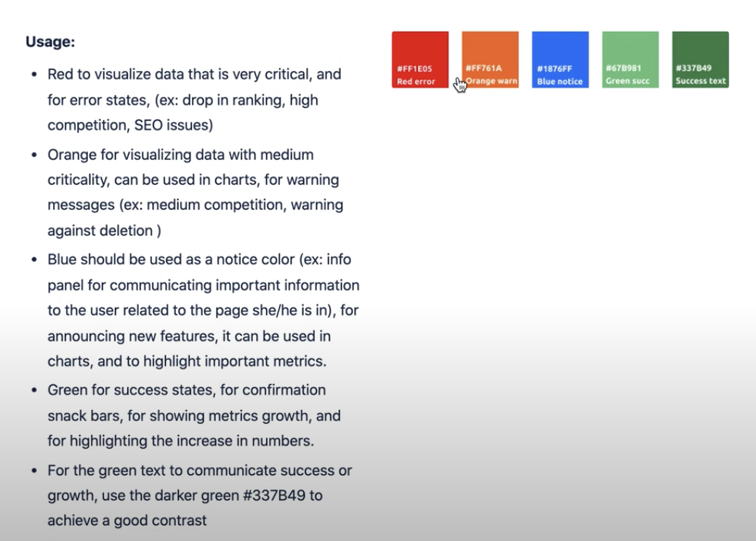Click the #1876FF hex code label

pos(555,69)
